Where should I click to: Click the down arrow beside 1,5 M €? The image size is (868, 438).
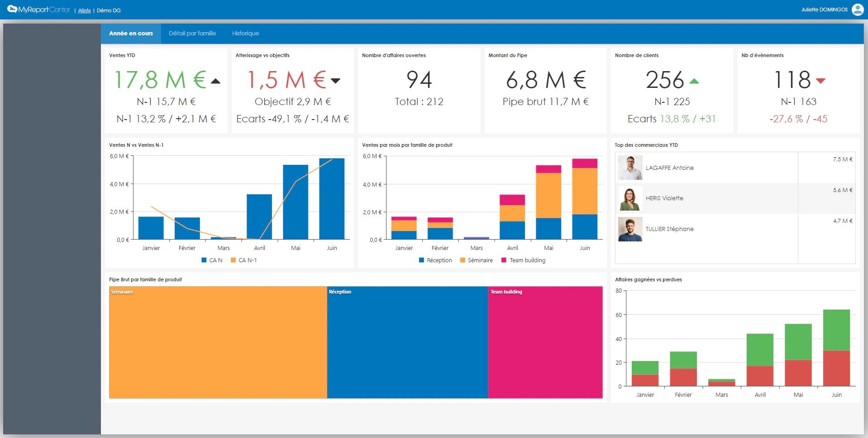[335, 81]
